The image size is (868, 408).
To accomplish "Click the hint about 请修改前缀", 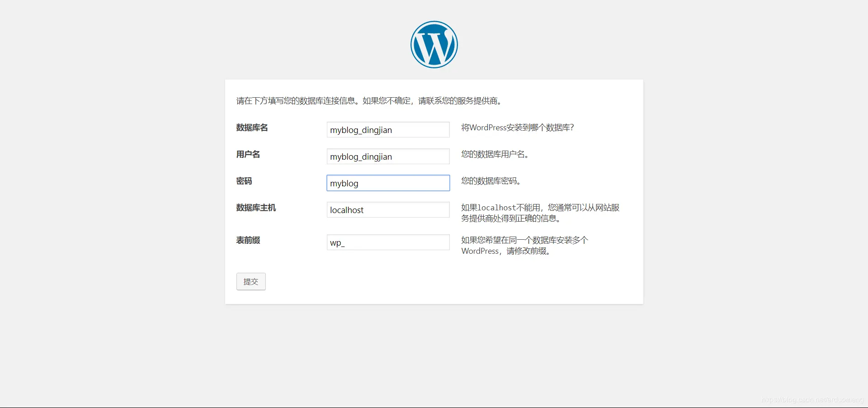I will pos(524,246).
